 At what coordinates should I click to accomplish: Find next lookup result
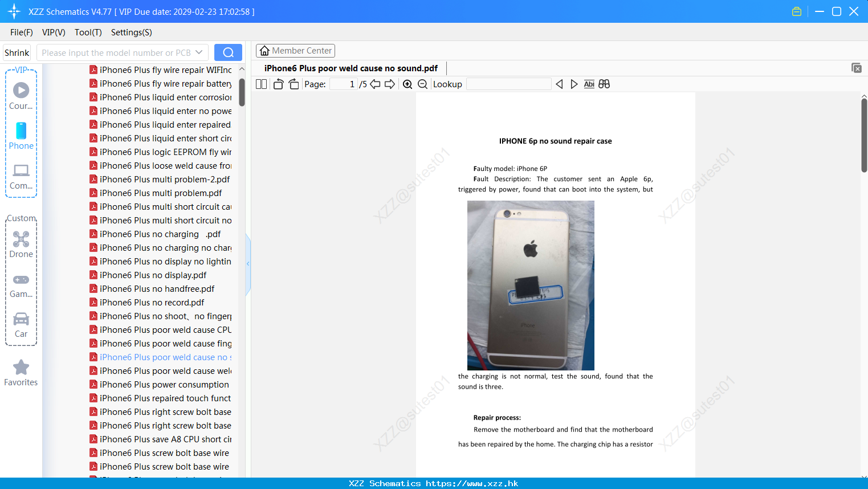coord(574,84)
